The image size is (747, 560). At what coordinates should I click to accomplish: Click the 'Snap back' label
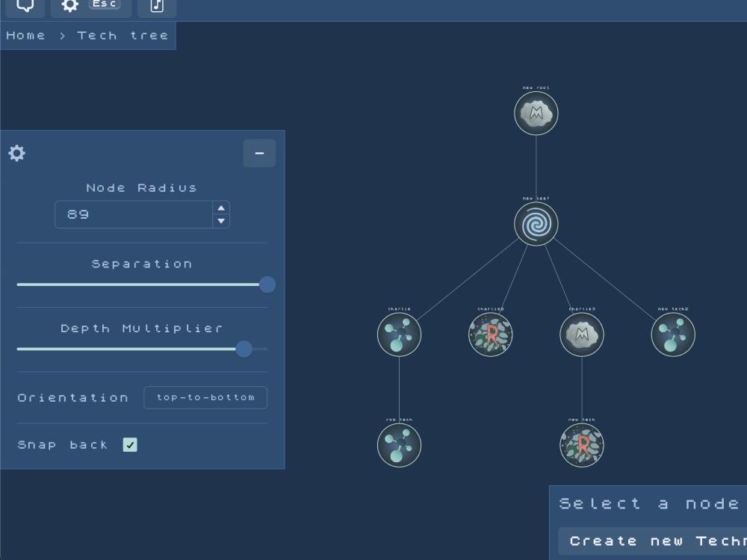click(x=63, y=445)
